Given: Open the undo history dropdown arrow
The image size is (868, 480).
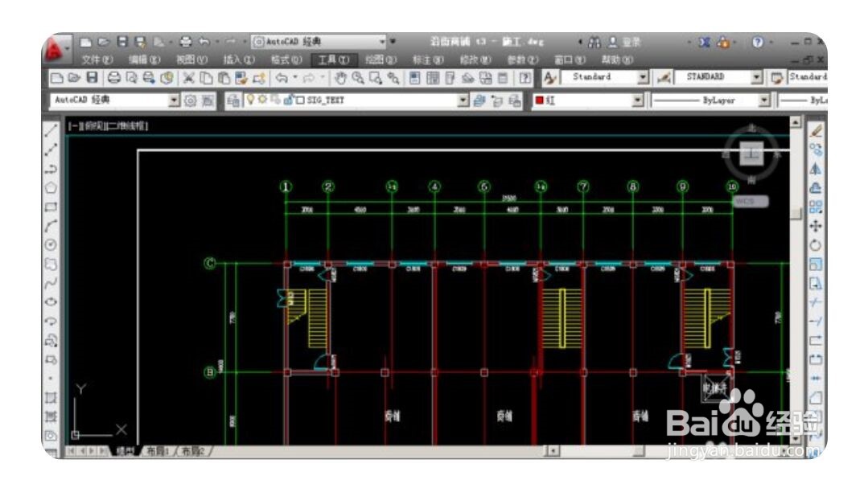Looking at the screenshot, I should (x=295, y=78).
